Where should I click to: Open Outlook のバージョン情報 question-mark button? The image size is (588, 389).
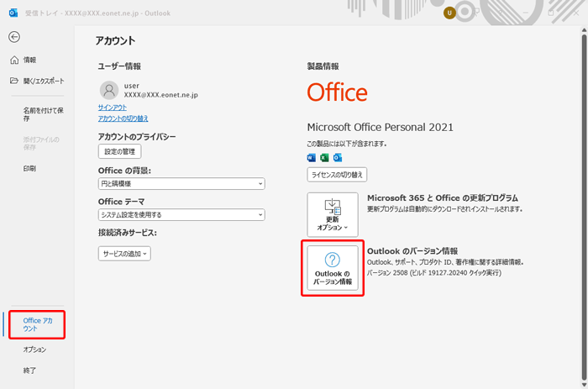(x=332, y=270)
